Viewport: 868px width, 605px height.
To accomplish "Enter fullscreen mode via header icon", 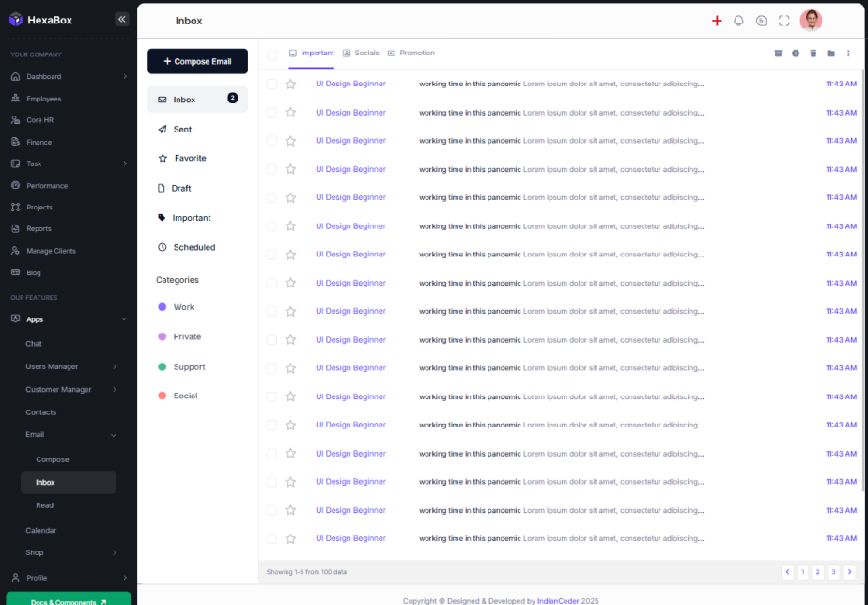I will click(784, 21).
